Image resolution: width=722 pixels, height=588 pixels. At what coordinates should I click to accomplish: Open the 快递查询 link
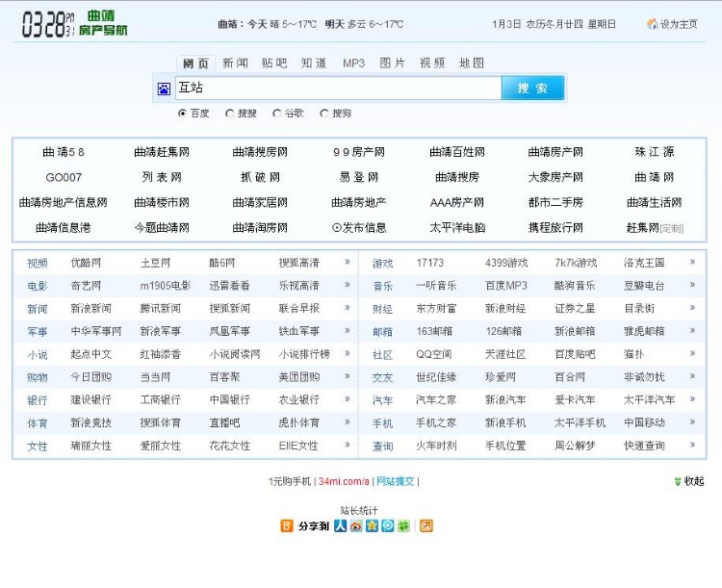pos(644,446)
